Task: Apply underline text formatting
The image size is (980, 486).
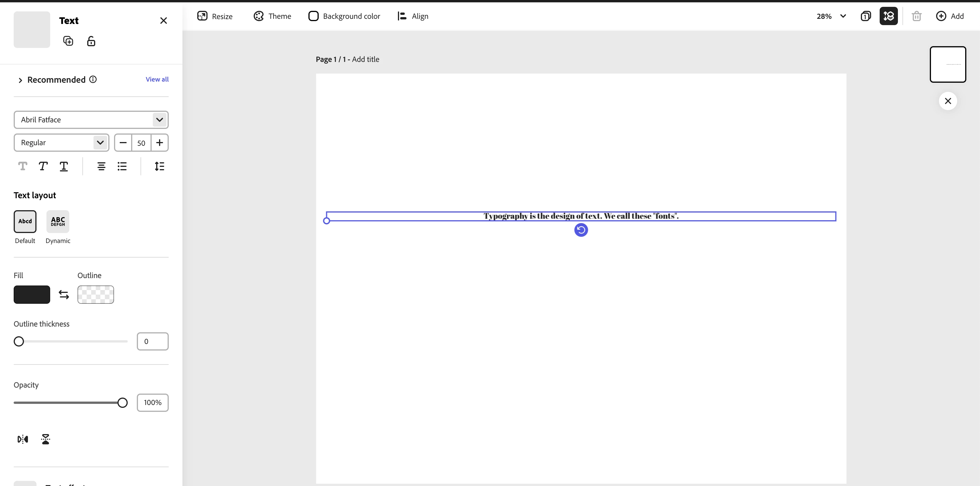Action: click(64, 166)
